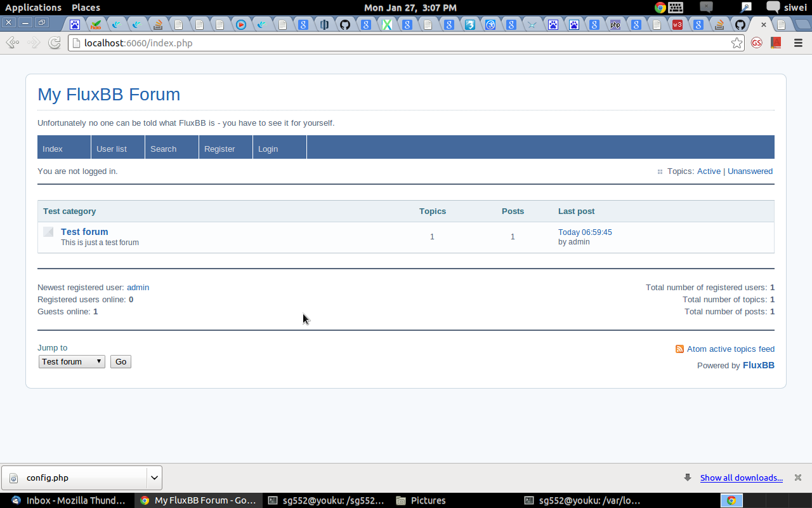Screen dimensions: 812x508
Task: Open the red dictionary extension icon
Action: pos(775,43)
